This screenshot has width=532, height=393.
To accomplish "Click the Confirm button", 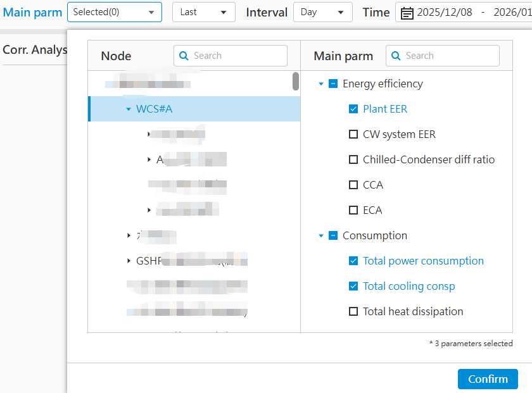I will pos(487,379).
